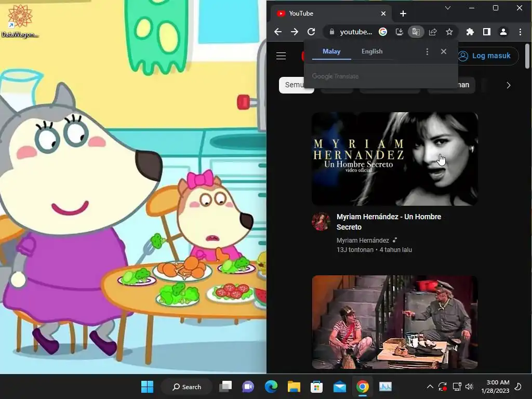The image size is (532, 399).
Task: Click the Google icon in address bar
Action: pos(383,32)
